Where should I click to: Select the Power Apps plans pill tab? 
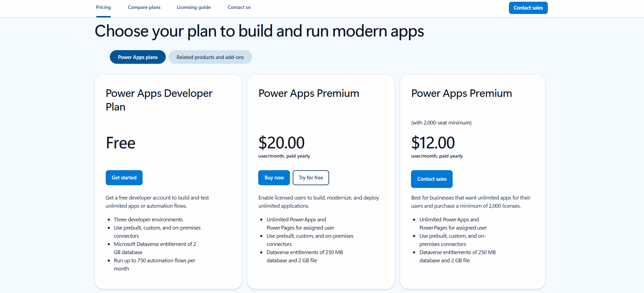click(137, 57)
